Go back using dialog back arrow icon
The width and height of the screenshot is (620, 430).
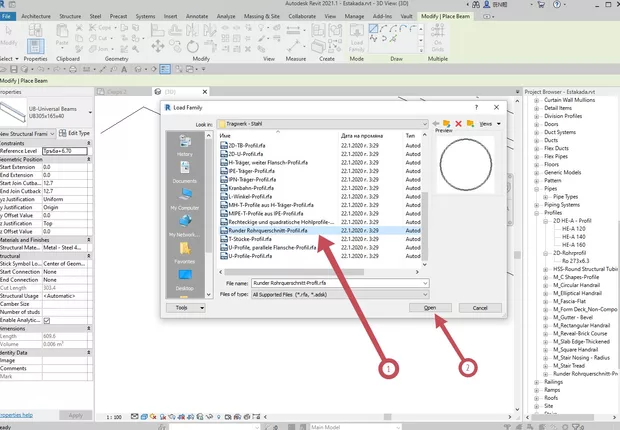[x=437, y=123]
